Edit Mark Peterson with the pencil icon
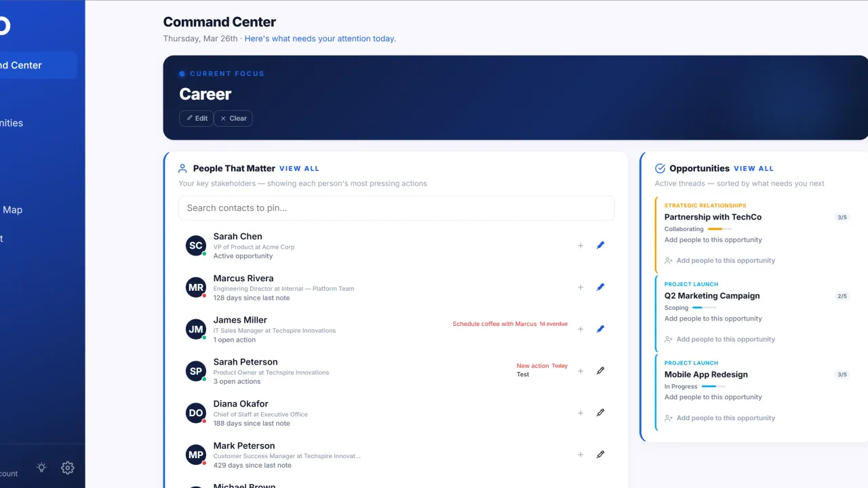This screenshot has height=488, width=868. (600, 455)
